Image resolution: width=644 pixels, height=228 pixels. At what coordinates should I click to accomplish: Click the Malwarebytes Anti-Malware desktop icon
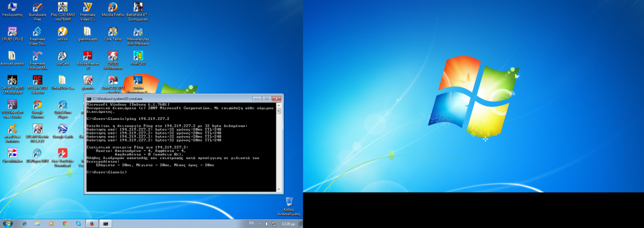(x=138, y=32)
